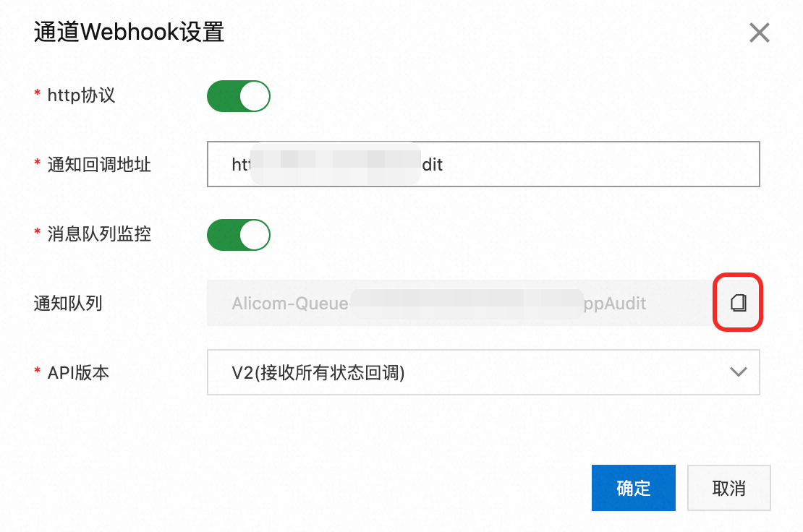Viewport: 803px width, 532px height.
Task: Click the dialog title 通道Webhook设置
Action: [x=129, y=33]
